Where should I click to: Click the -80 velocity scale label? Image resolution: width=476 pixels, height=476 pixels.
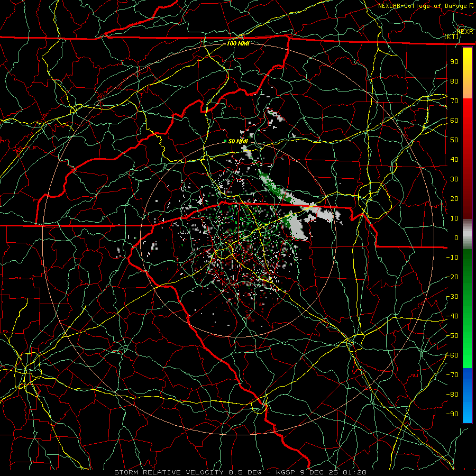pyautogui.click(x=452, y=395)
